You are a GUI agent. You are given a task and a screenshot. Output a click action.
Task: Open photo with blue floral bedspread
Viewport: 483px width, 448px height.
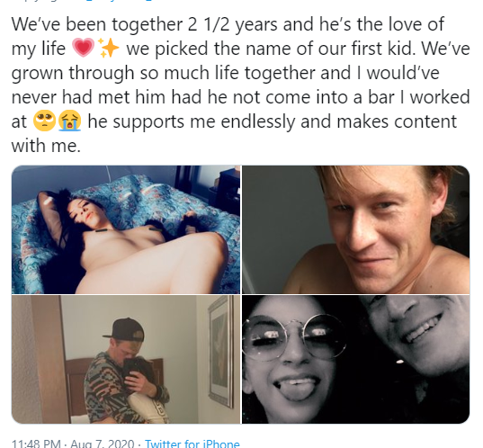point(126,229)
